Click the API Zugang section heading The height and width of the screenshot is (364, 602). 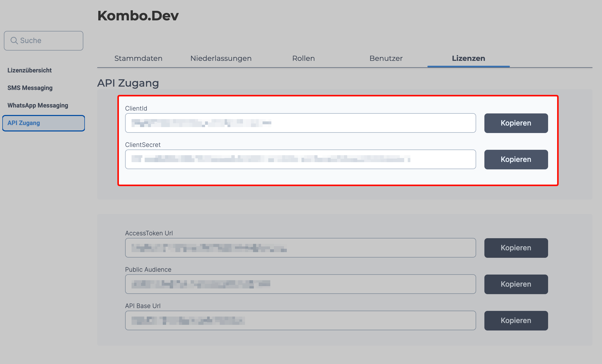click(128, 83)
